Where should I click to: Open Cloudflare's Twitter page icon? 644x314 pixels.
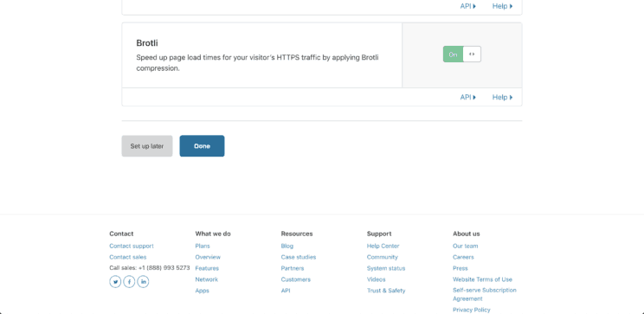115,282
